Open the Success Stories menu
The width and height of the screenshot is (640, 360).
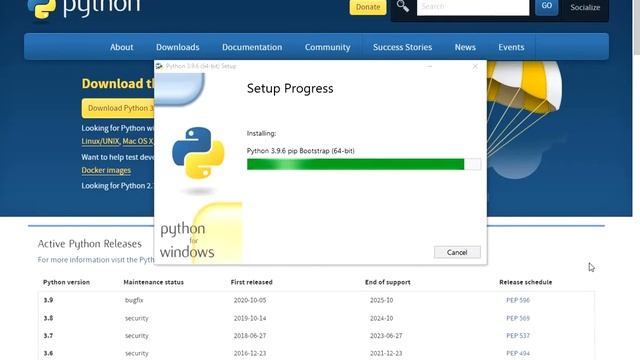coord(402,47)
